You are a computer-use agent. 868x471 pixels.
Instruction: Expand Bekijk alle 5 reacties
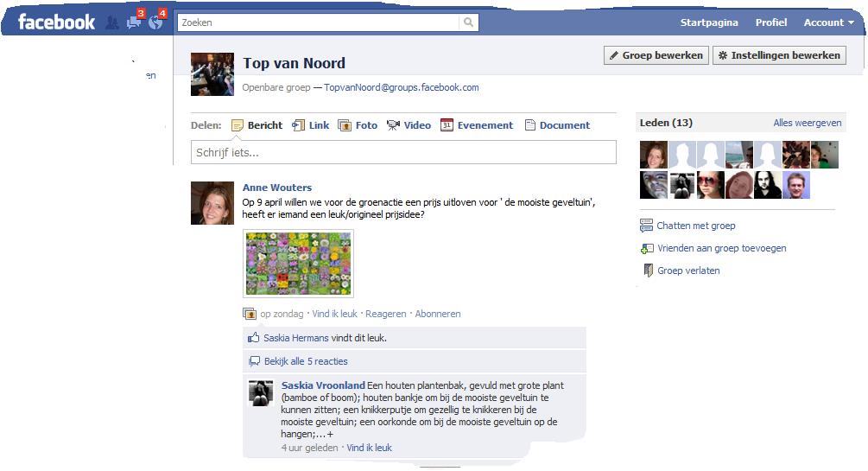click(306, 361)
